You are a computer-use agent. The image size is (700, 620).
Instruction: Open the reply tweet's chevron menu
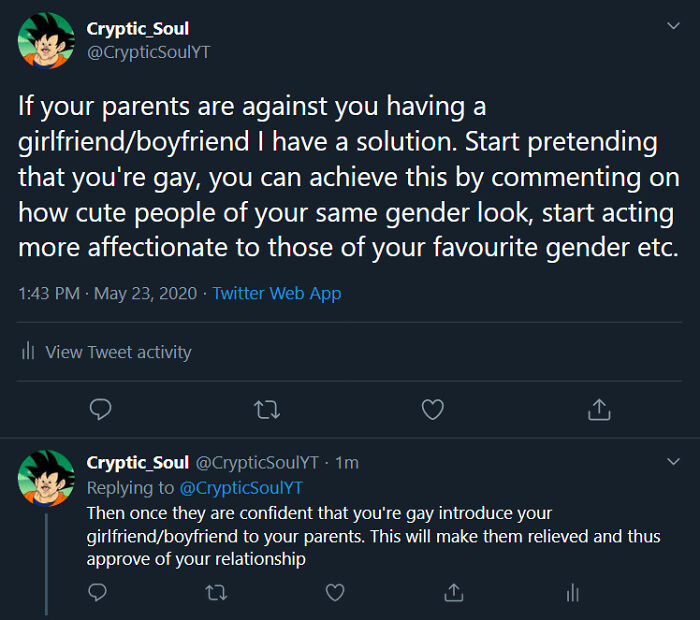click(x=673, y=462)
